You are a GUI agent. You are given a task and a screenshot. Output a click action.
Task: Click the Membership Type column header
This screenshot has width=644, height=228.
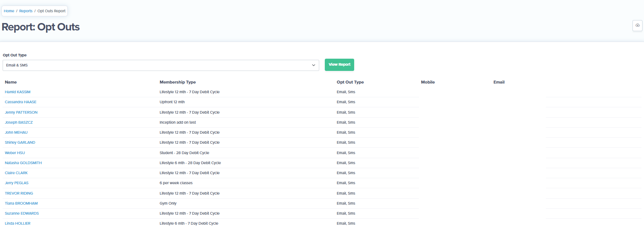tap(177, 82)
